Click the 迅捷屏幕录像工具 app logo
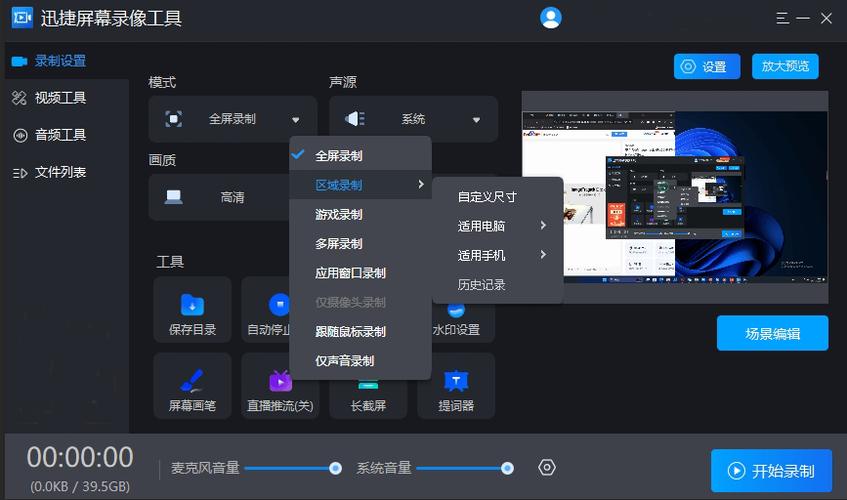The height and width of the screenshot is (500, 847). (x=22, y=18)
